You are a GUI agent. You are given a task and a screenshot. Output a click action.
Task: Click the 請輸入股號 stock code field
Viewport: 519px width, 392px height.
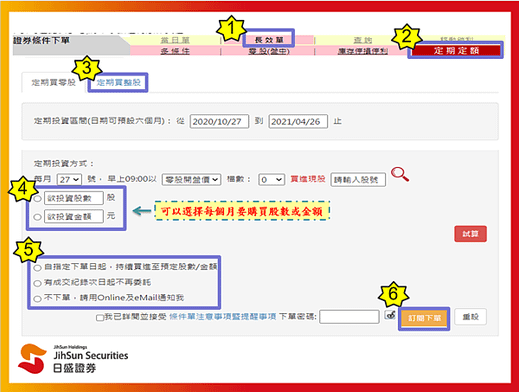click(x=358, y=180)
